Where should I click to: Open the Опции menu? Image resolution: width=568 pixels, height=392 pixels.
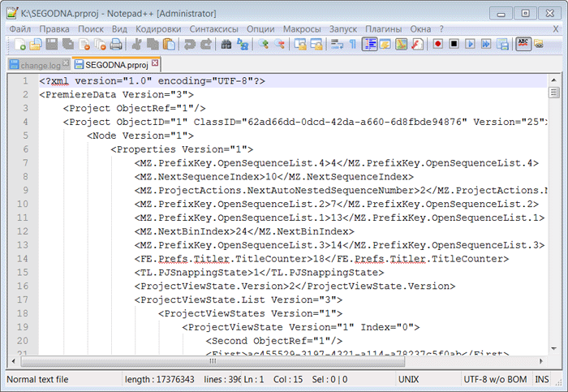click(x=260, y=29)
